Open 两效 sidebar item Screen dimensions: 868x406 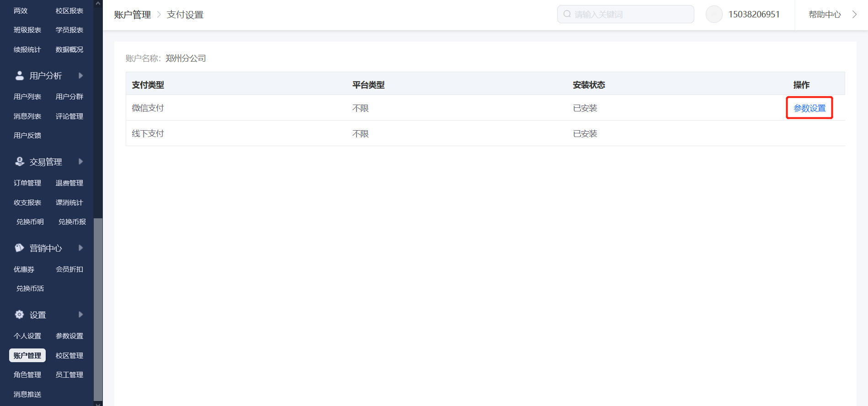21,11
